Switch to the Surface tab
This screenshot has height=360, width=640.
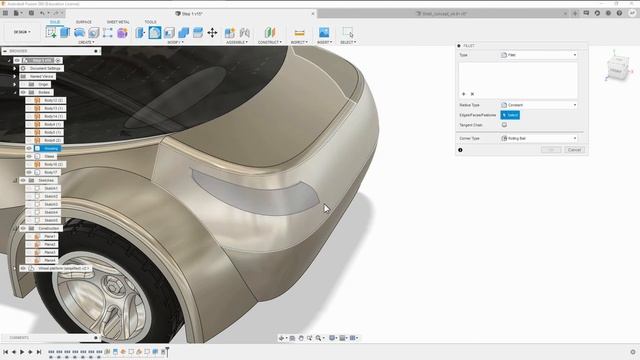(x=84, y=22)
